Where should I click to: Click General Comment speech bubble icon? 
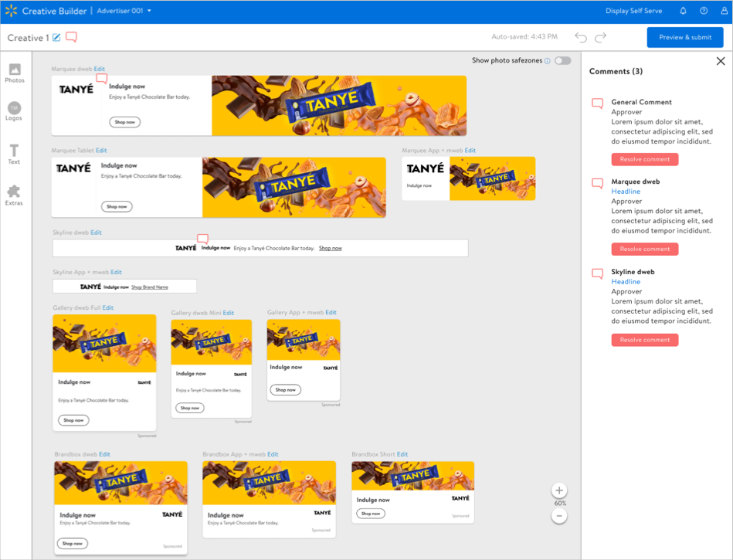597,104
